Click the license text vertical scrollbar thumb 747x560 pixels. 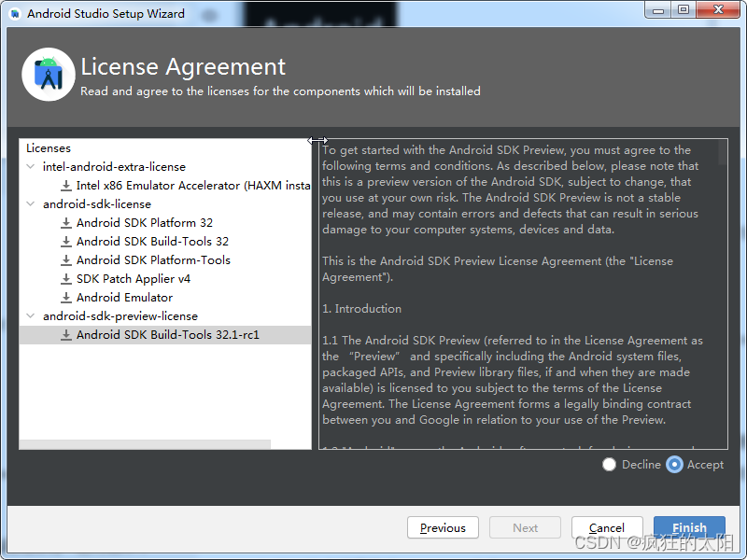click(x=722, y=152)
